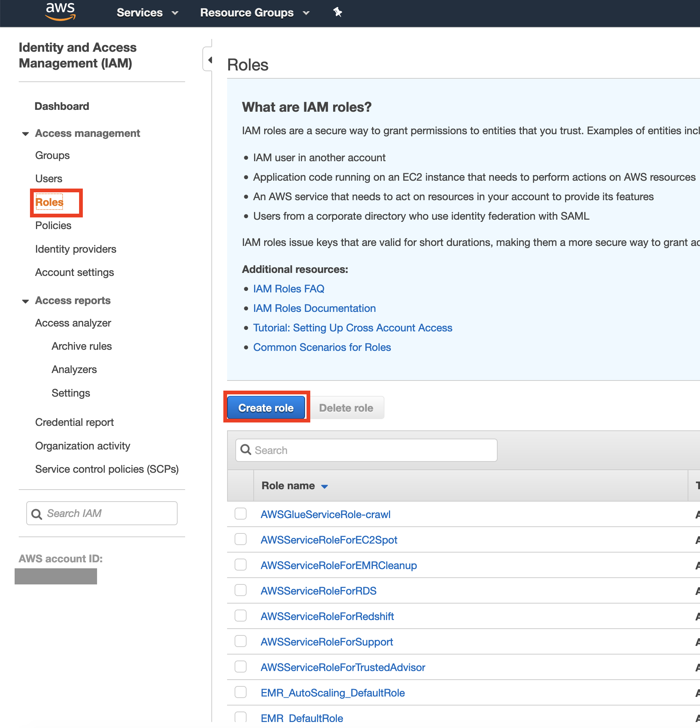This screenshot has width=700, height=728.
Task: Collapse the Access reports section
Action: [x=25, y=301]
